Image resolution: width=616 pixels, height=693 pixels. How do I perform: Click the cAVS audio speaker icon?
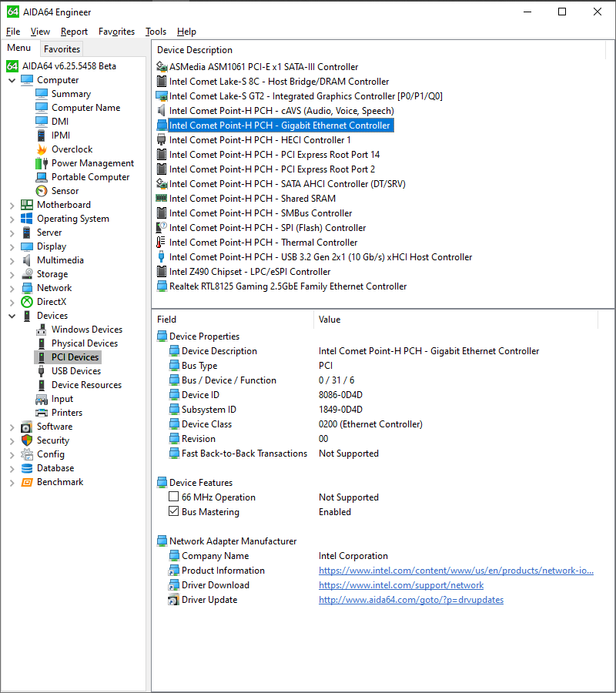pos(162,110)
